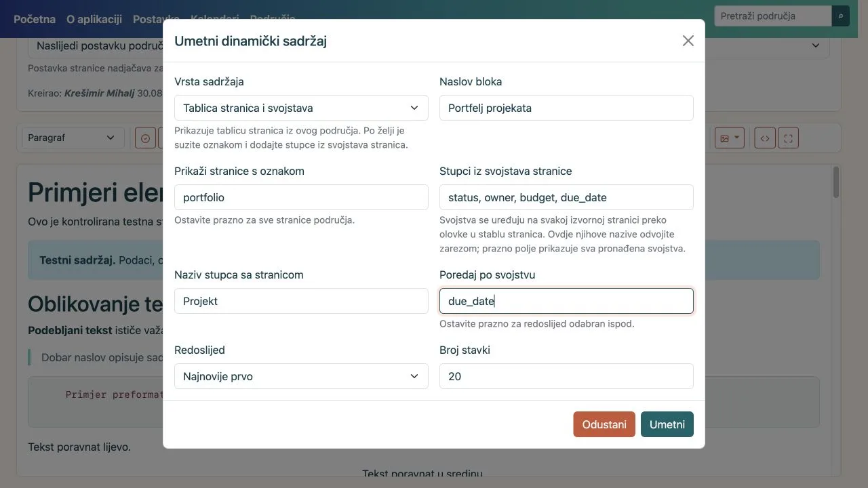This screenshot has width=868, height=488.
Task: Select the Naziv stupca sa stranicom field
Action: [x=301, y=301]
